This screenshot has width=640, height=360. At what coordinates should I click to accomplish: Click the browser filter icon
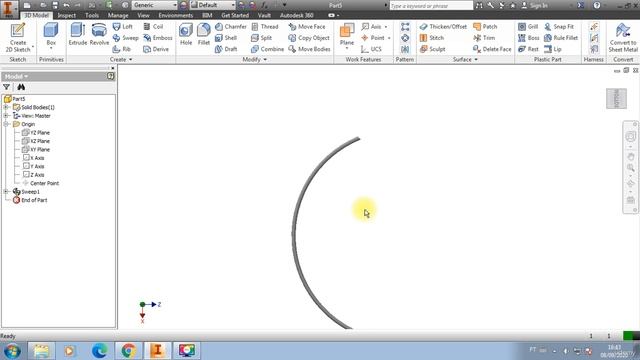7,87
